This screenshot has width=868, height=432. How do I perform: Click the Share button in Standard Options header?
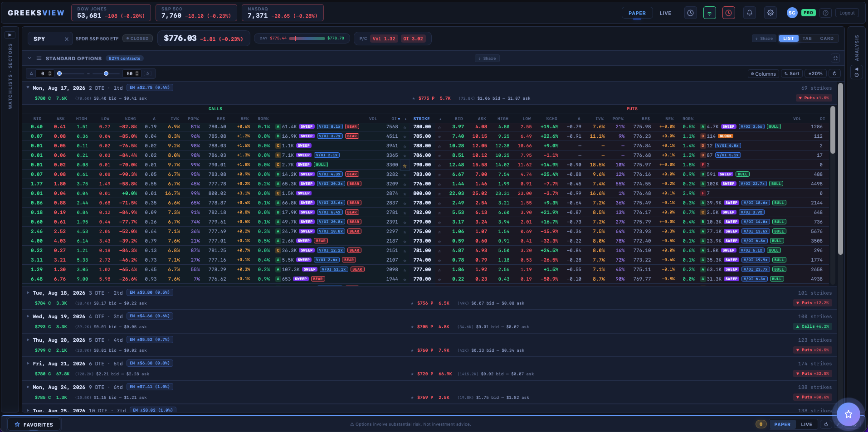[487, 58]
